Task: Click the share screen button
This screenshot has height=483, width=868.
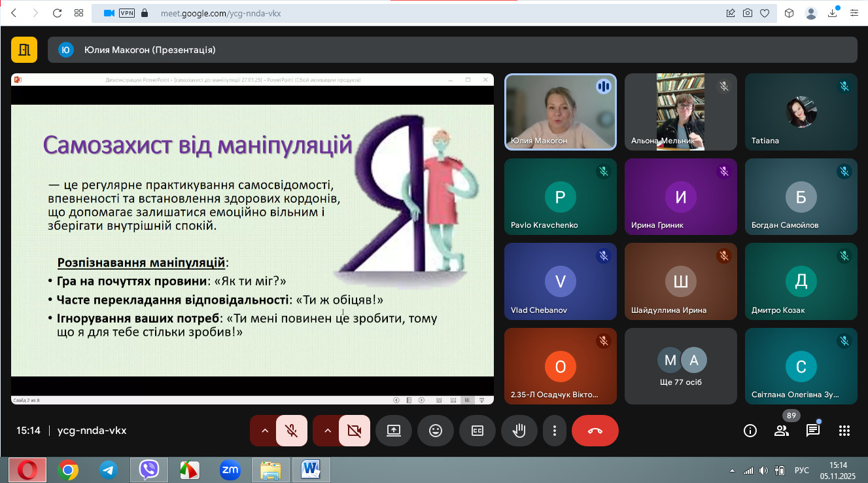Action: click(x=394, y=431)
